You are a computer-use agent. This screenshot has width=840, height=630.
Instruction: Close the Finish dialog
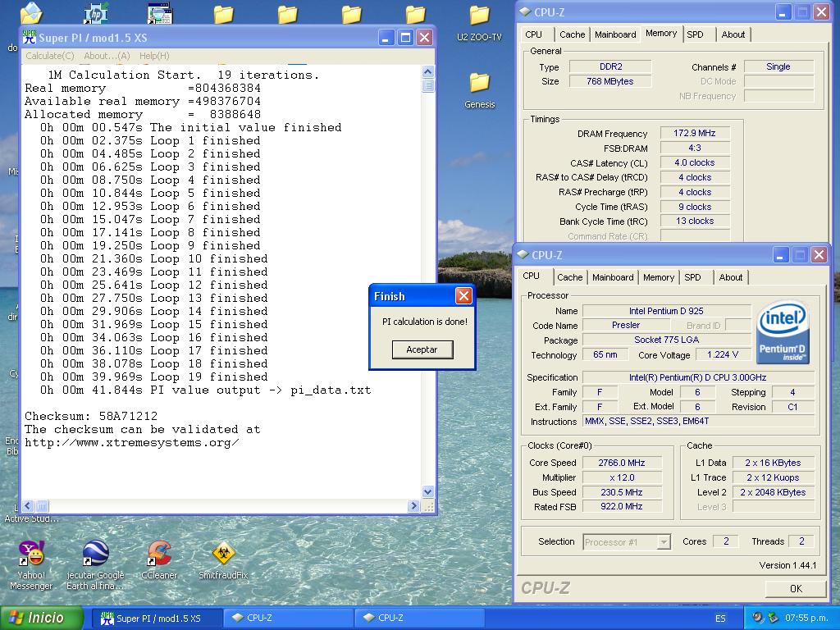coord(463,295)
